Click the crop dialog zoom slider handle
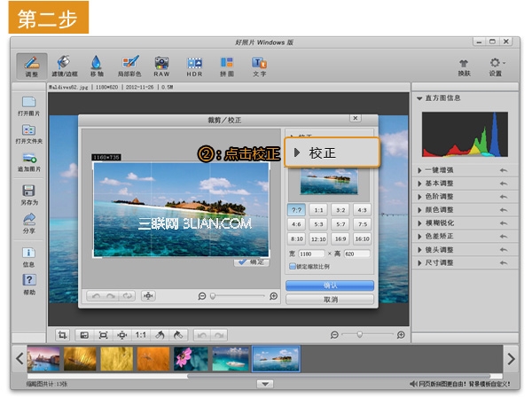This screenshot has height=406, width=532. (213, 296)
